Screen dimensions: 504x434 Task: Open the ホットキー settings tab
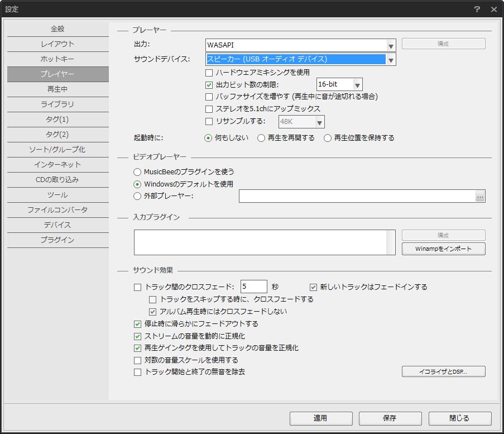coord(58,59)
